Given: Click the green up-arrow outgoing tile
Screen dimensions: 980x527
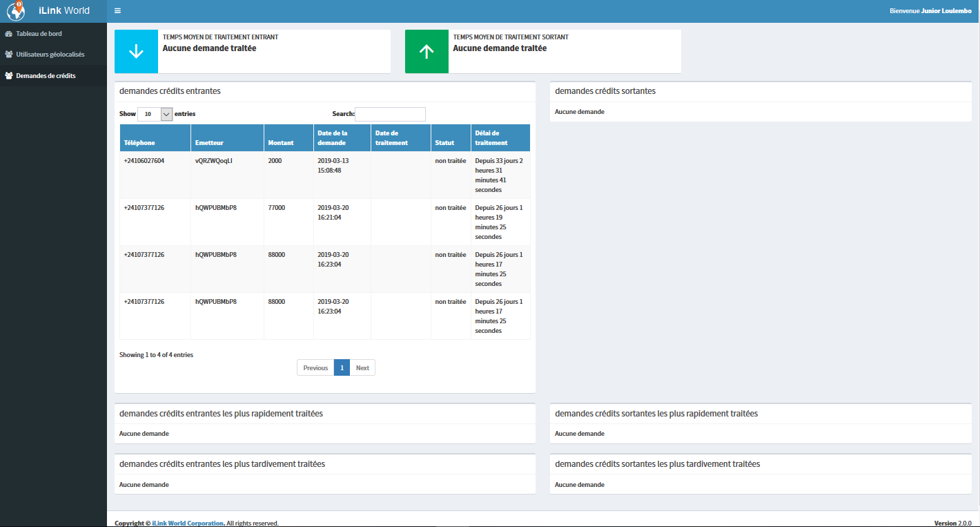Looking at the screenshot, I should point(427,51).
